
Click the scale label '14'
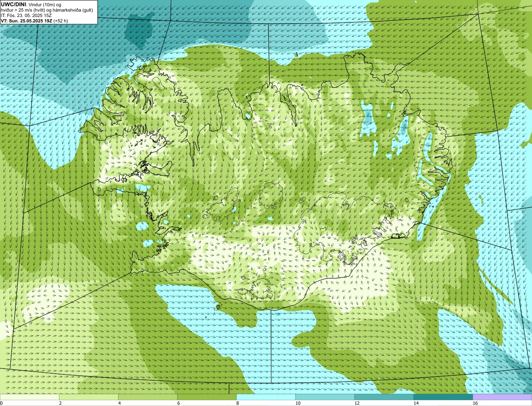pos(416,403)
